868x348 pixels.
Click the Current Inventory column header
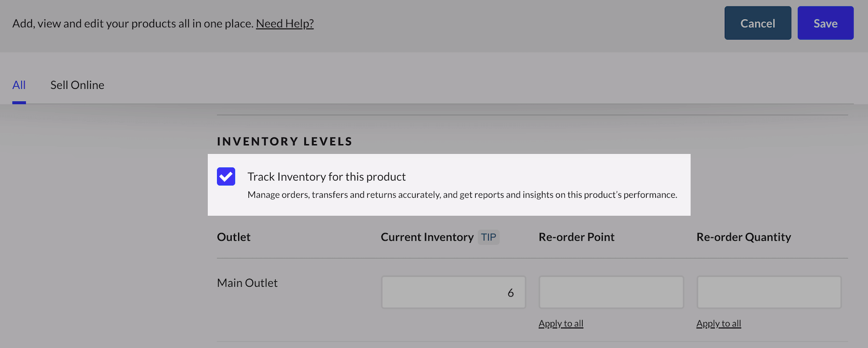coord(427,237)
